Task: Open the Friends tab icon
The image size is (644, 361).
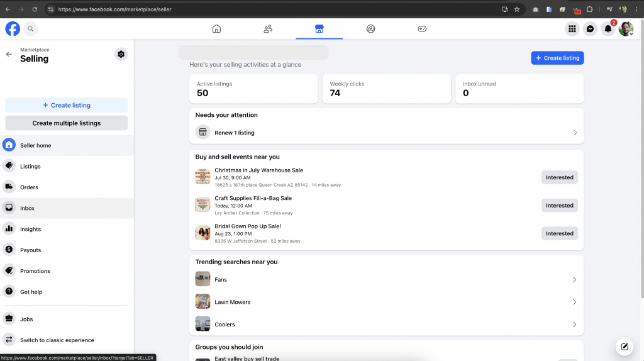Action: [268, 29]
